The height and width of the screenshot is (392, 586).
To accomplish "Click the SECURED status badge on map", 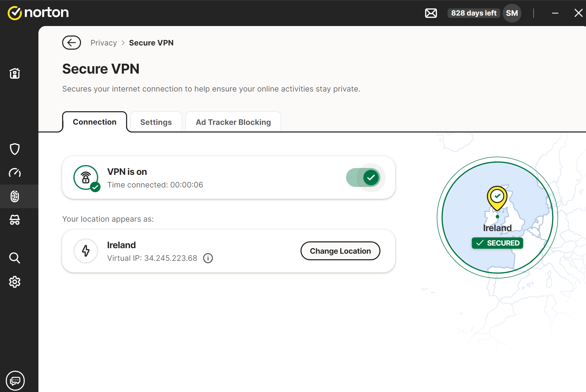I will click(x=497, y=243).
